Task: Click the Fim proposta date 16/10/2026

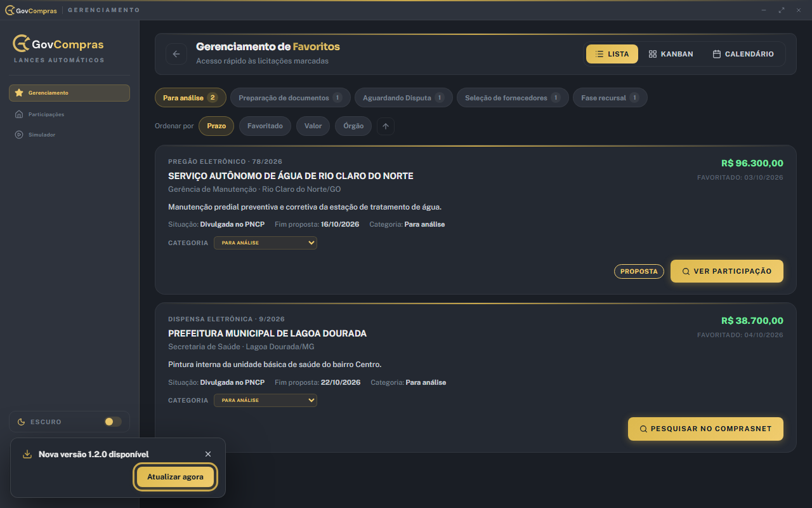Action: click(340, 224)
